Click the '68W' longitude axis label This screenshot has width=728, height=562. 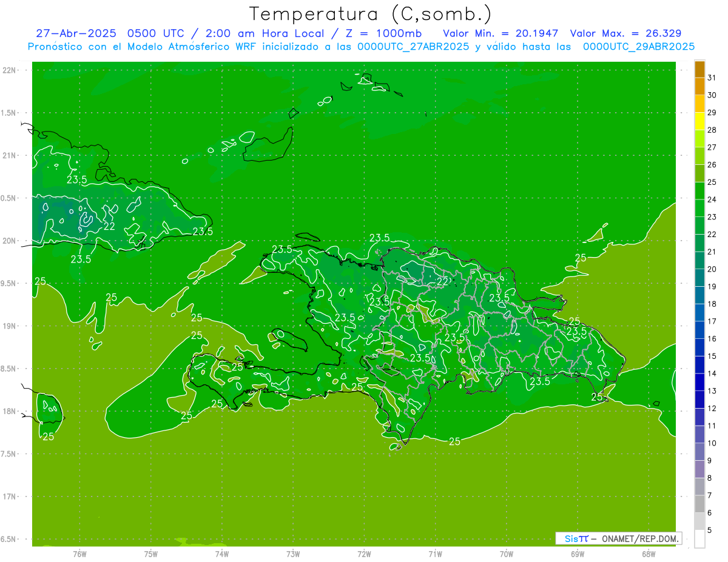648,554
